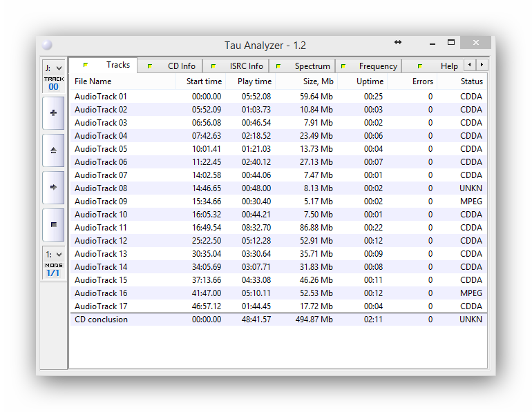
Task: Open the 1: mode dropdown
Action: 53,254
